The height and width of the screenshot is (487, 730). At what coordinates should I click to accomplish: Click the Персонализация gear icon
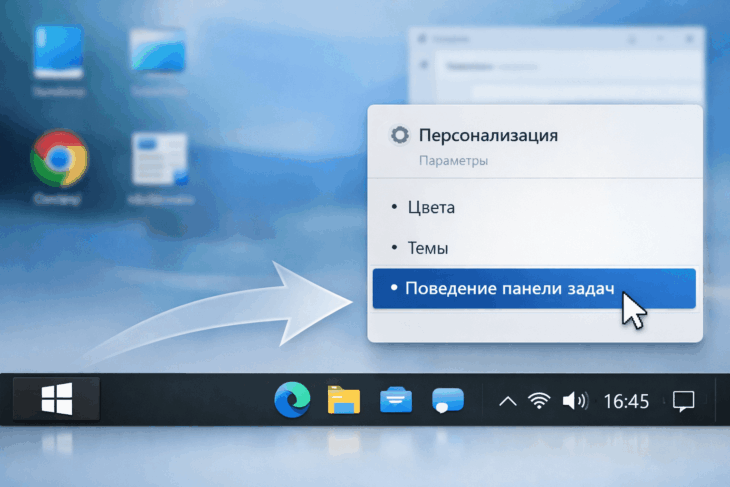[399, 135]
